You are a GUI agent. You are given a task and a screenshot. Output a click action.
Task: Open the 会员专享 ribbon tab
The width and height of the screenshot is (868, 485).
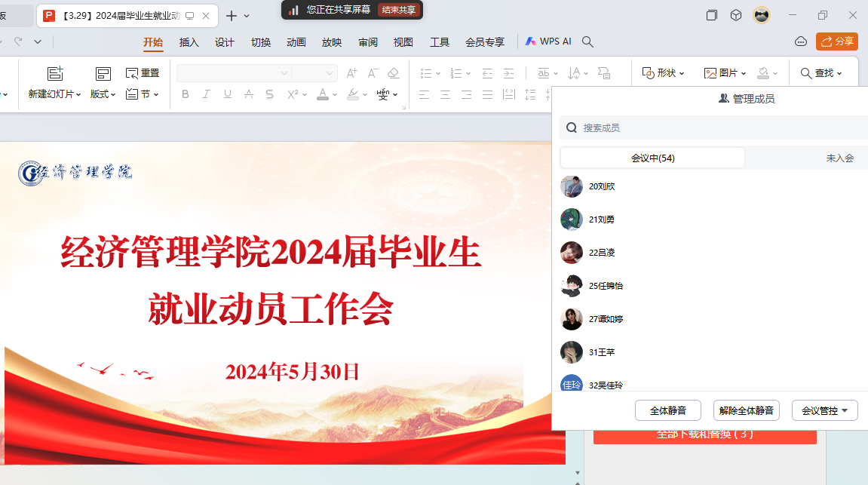pos(485,42)
